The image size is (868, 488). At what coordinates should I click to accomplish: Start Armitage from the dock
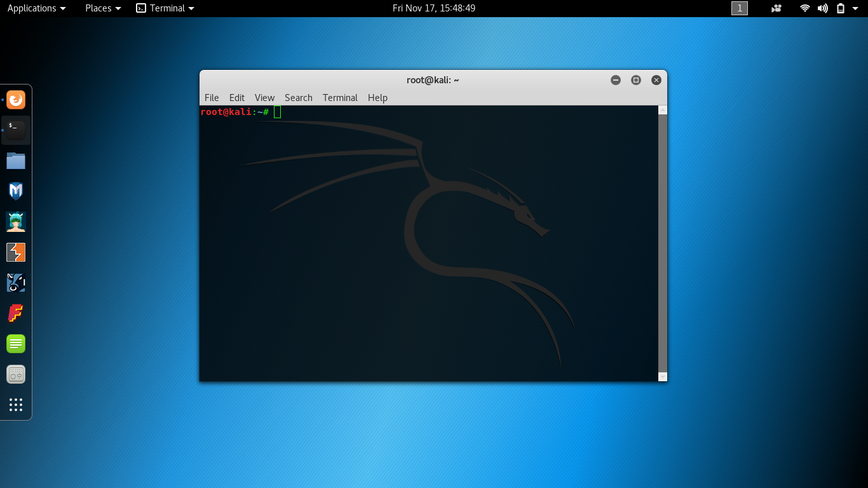coord(16,222)
